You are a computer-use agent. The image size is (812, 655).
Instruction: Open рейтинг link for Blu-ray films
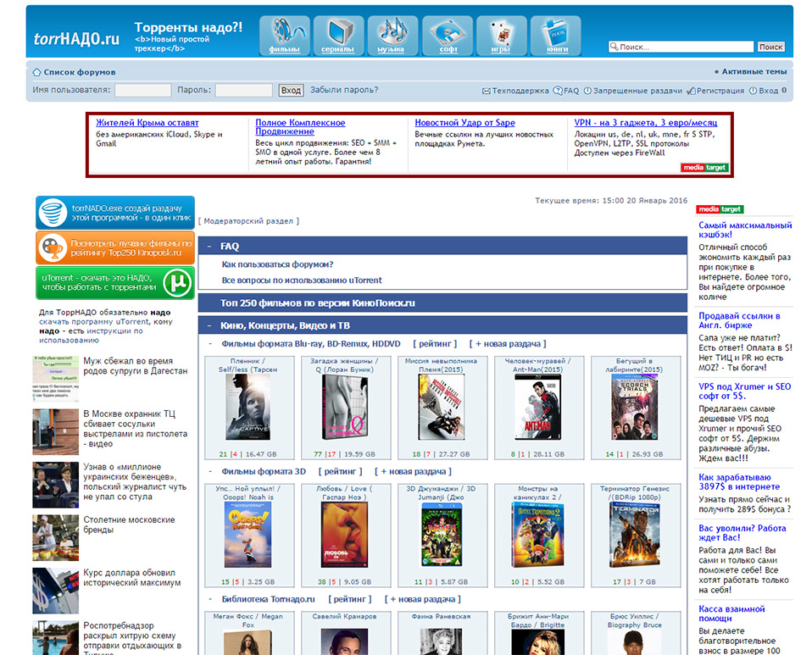tap(435, 344)
